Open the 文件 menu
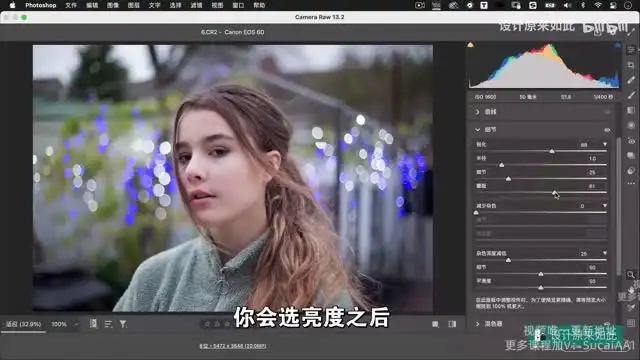 (x=71, y=5)
